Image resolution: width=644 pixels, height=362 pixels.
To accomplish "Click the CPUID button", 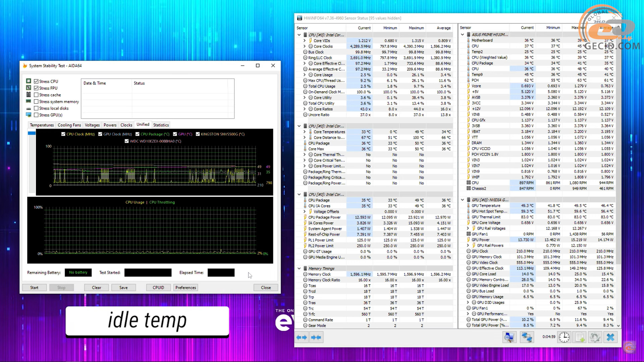I will pyautogui.click(x=158, y=288).
